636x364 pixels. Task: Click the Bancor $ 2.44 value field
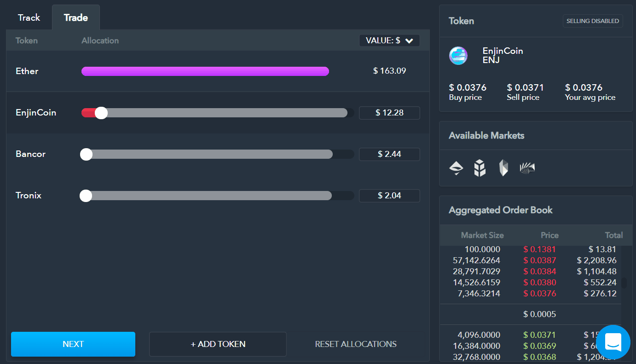pyautogui.click(x=389, y=154)
